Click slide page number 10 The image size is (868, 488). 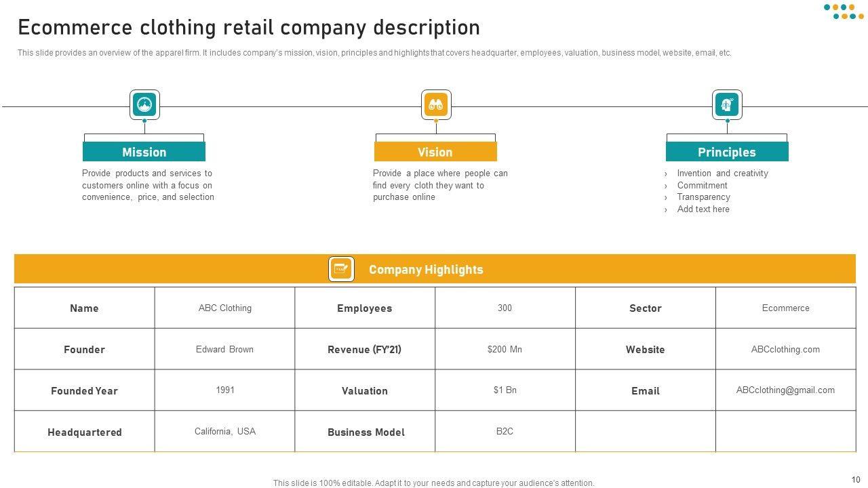click(x=855, y=479)
